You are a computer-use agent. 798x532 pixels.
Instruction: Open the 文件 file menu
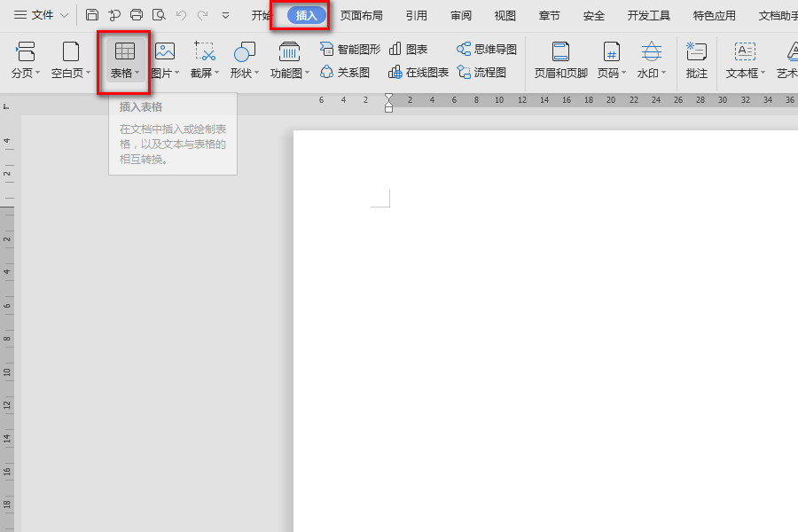pyautogui.click(x=41, y=15)
